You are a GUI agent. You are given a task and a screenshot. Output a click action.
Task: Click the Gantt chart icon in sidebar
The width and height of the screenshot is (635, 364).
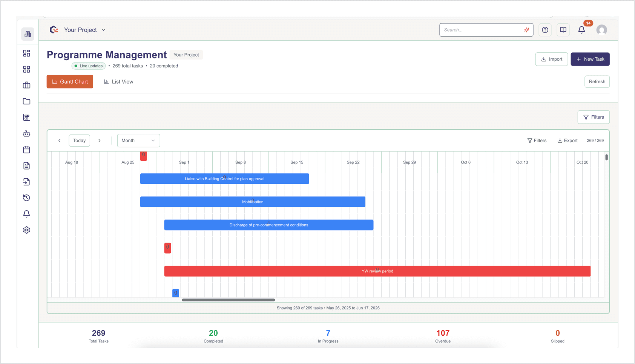[x=26, y=117]
